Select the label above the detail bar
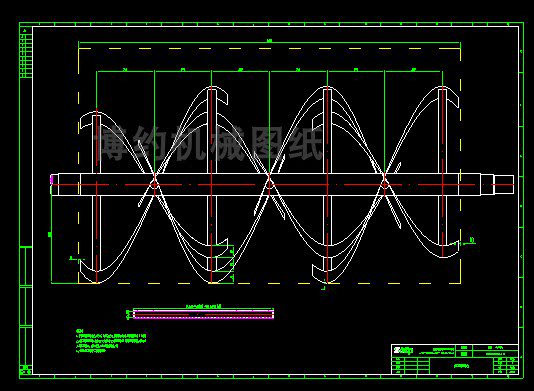The width and height of the screenshot is (534, 391). (x=203, y=306)
